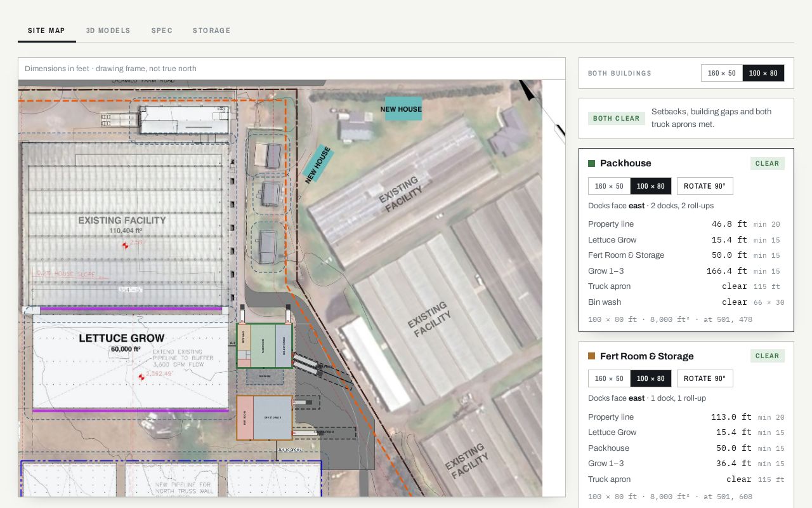Click the Packhouse Grow 1–3 value 166.4 ft

point(726,271)
